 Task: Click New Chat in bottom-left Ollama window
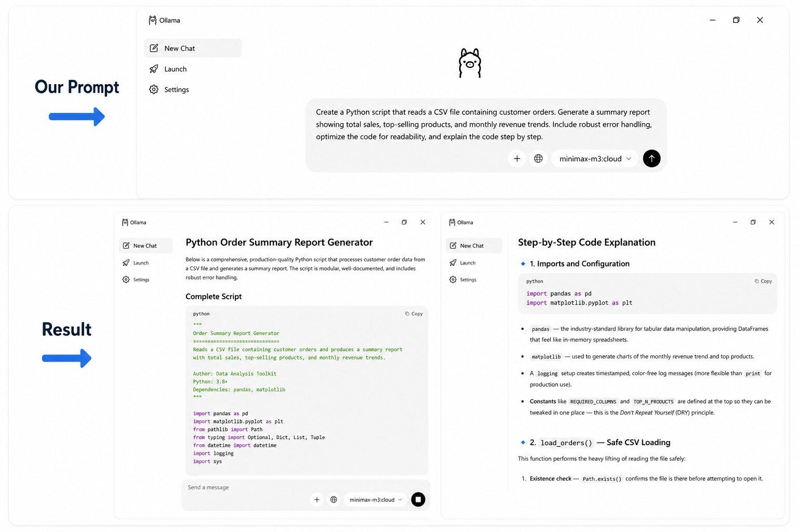(x=145, y=246)
